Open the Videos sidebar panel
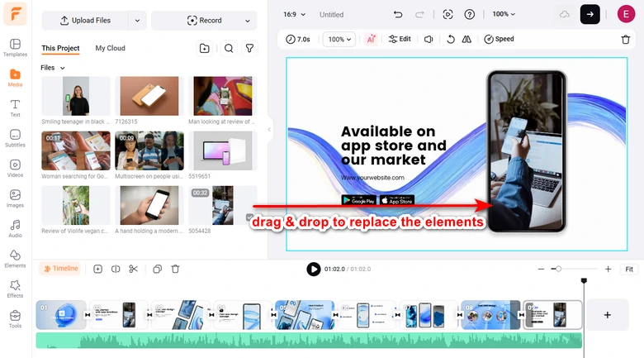 (x=15, y=169)
